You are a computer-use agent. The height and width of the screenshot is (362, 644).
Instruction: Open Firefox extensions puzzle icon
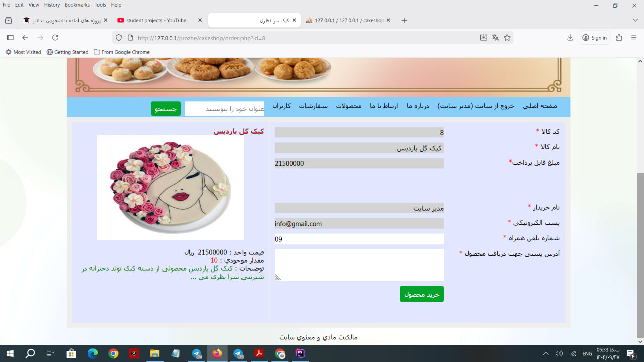(x=619, y=38)
